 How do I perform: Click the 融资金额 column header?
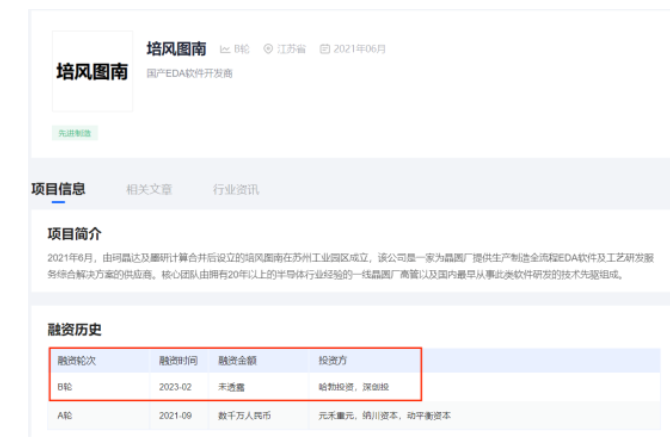[x=238, y=360]
